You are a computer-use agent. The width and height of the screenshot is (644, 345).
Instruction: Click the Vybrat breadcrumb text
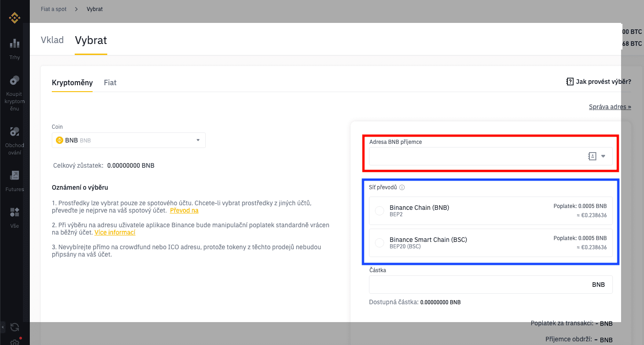(94, 9)
